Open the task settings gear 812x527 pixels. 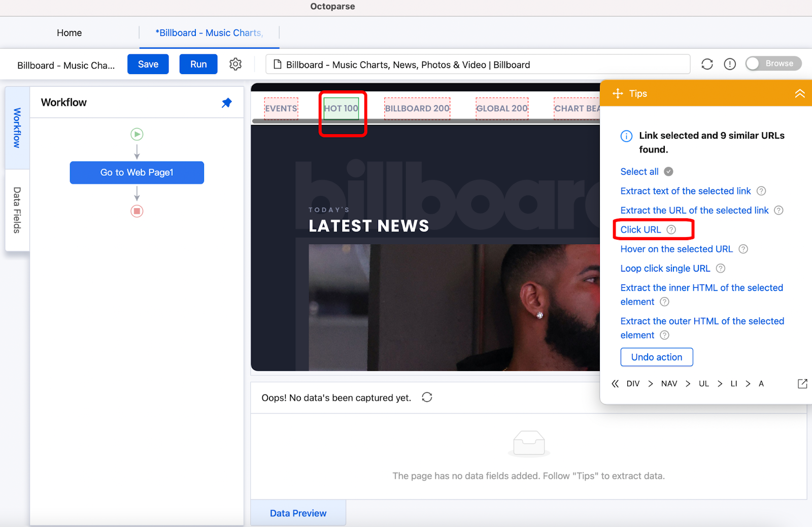pos(235,64)
